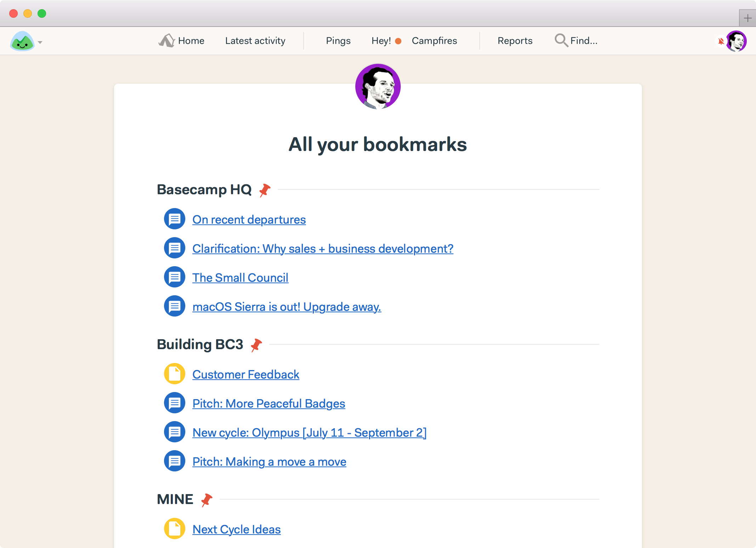Screen dimensions: 756x548
Task: Click the yellow macOS minimize window button
Action: click(28, 13)
